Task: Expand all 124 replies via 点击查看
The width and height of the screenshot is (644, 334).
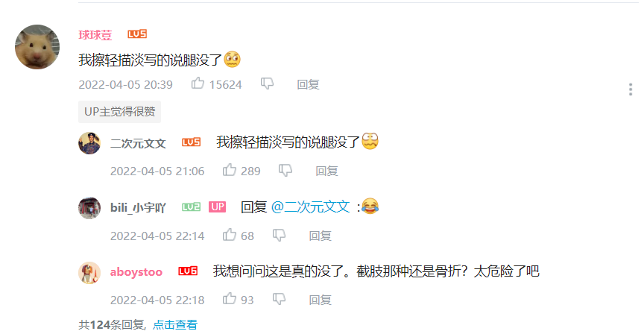Action: 175,325
